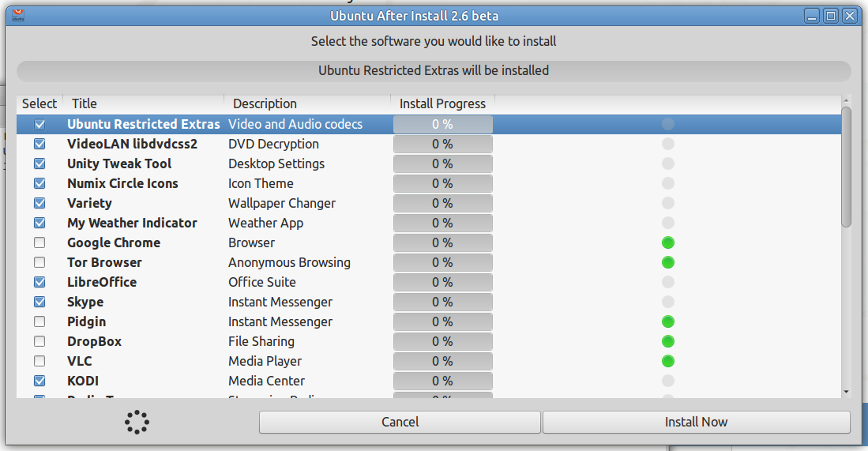Maximize the Ubuntu After Install window
The height and width of the screenshot is (451, 868).
click(831, 16)
